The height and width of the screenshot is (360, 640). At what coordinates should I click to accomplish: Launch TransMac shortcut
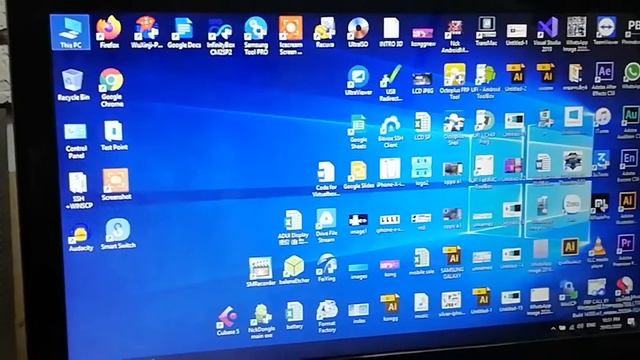(486, 31)
